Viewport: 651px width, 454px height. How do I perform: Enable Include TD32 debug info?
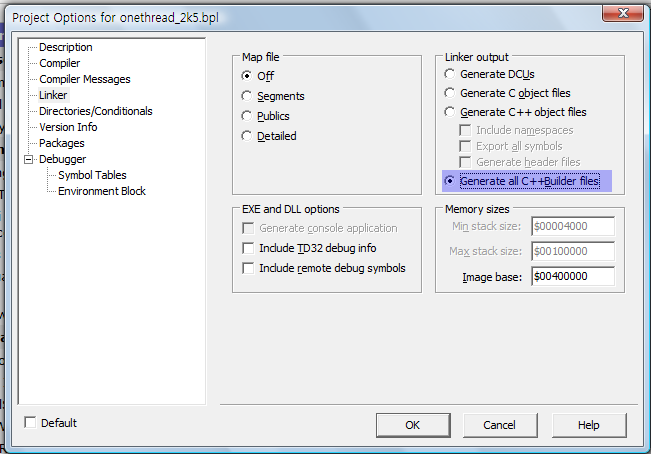(249, 248)
